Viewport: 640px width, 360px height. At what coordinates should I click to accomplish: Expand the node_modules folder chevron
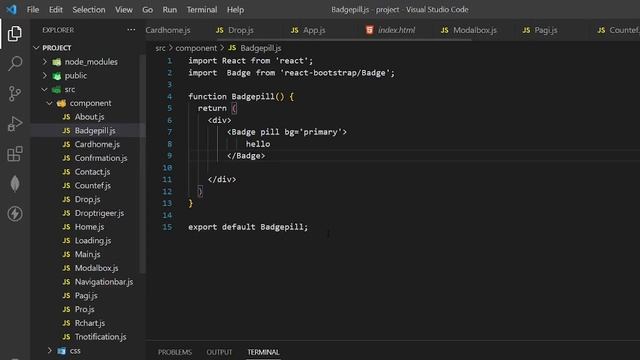click(x=45, y=62)
